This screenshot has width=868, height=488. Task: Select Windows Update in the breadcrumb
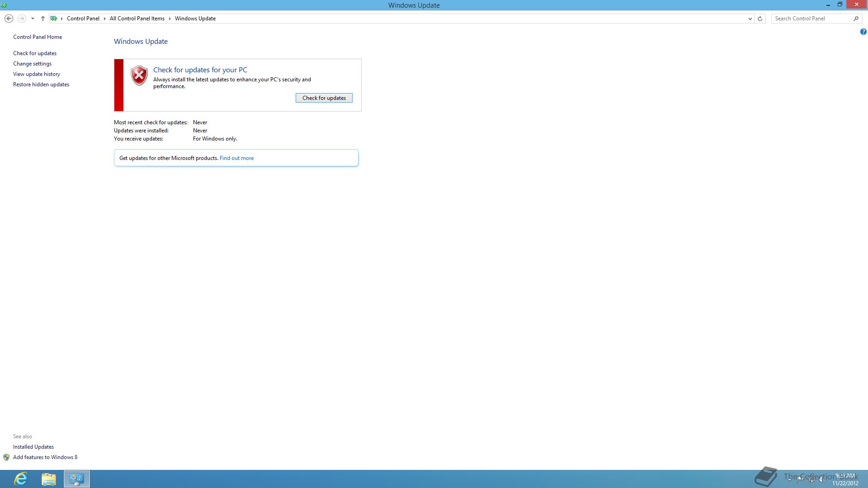click(195, 19)
